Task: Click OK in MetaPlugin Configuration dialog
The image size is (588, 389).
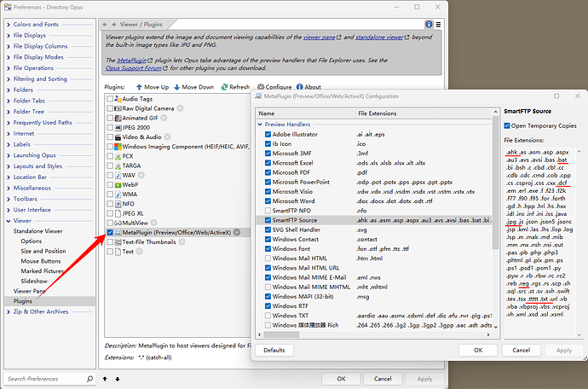Action: [x=478, y=351]
